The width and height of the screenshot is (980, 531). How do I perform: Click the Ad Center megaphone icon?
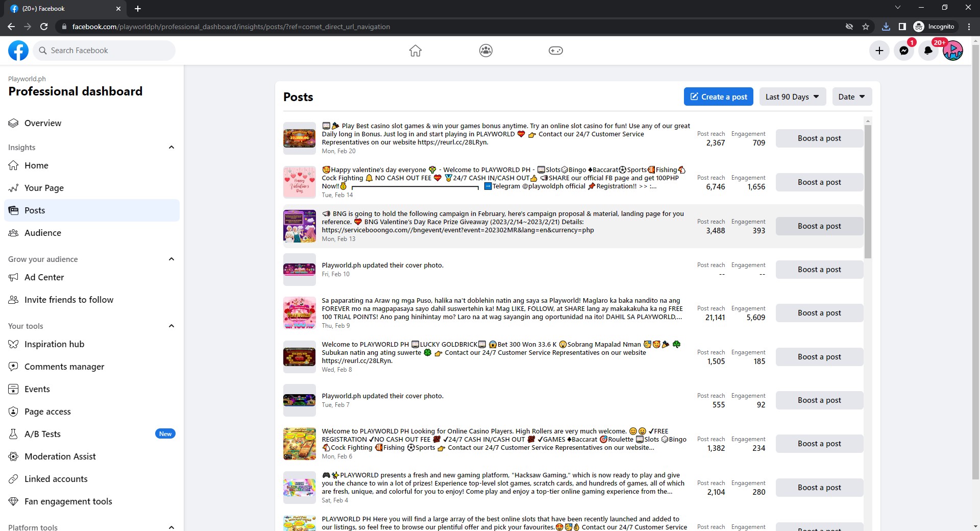click(x=13, y=277)
